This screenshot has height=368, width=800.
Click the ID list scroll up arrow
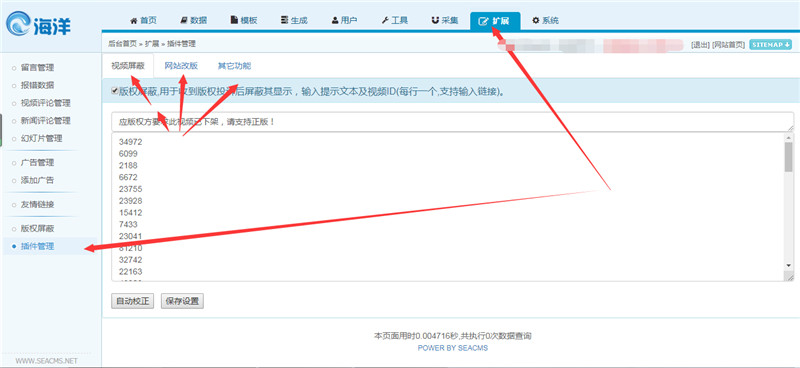pos(789,137)
